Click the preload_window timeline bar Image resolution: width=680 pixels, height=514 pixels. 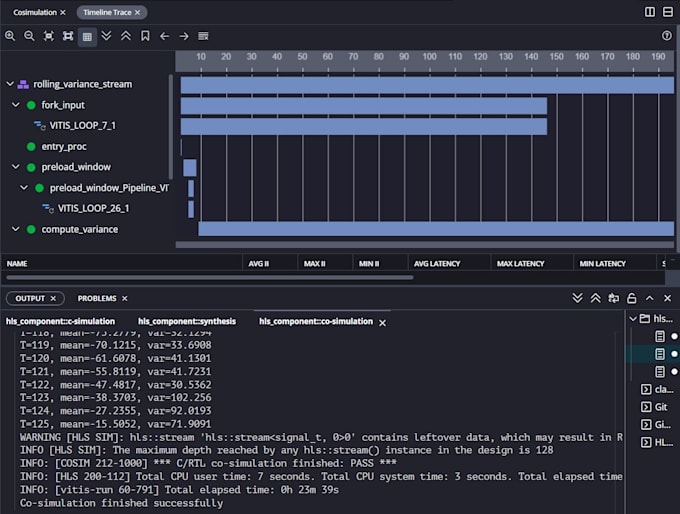(x=190, y=167)
